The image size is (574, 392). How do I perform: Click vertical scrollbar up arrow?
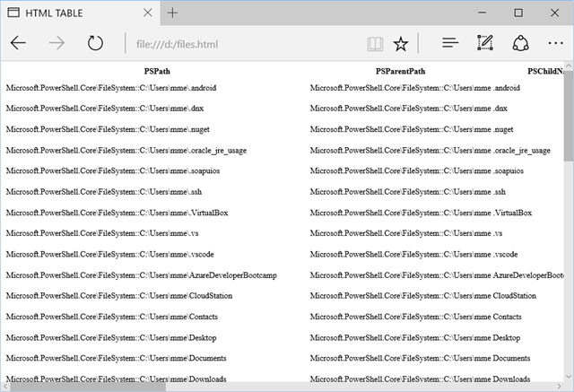click(569, 65)
